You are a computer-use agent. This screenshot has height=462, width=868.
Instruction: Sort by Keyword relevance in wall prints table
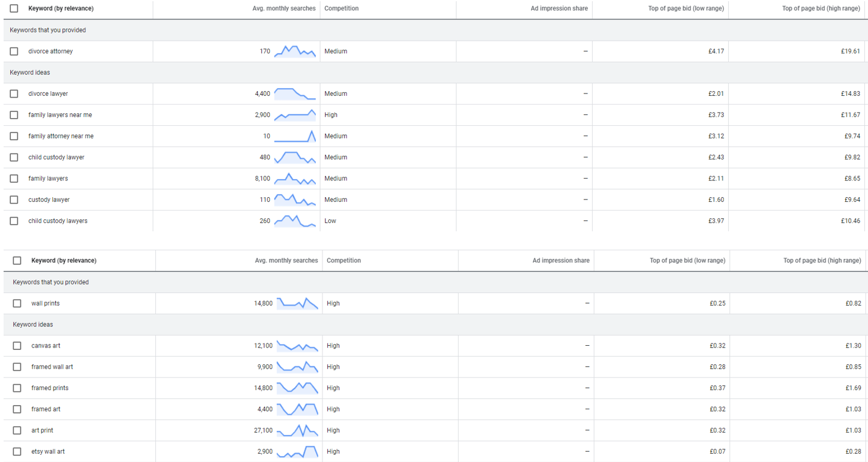(x=64, y=261)
